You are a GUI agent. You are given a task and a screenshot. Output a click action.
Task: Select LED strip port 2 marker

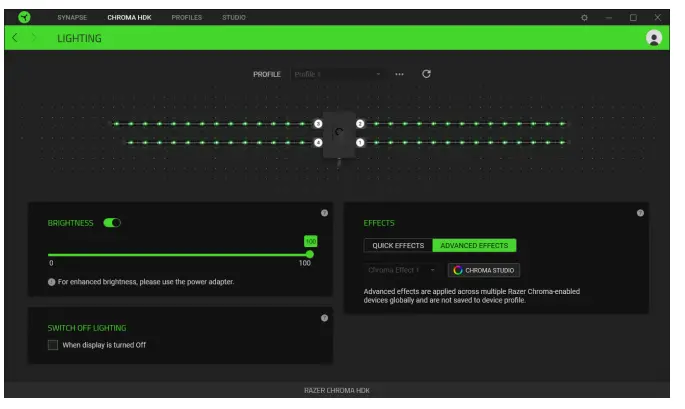pos(360,124)
